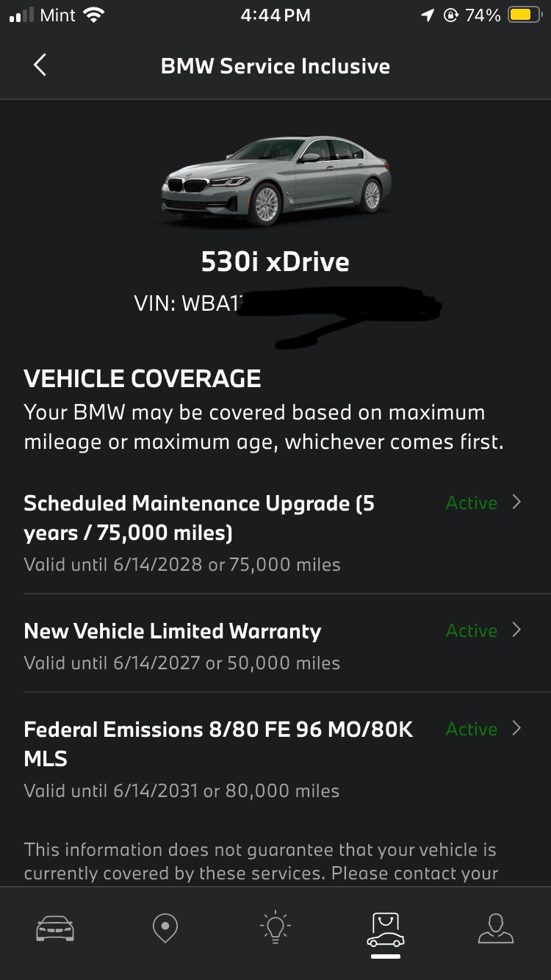The image size is (551, 980).
Task: Tap the 530i xDrive car image
Action: [x=275, y=180]
